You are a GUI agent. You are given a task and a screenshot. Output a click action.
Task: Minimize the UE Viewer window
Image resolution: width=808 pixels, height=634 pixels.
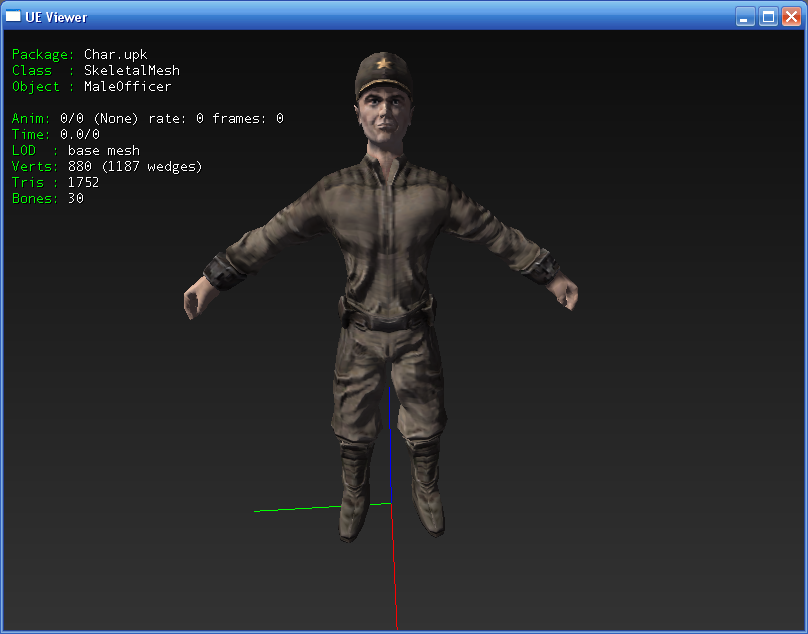[x=745, y=17]
